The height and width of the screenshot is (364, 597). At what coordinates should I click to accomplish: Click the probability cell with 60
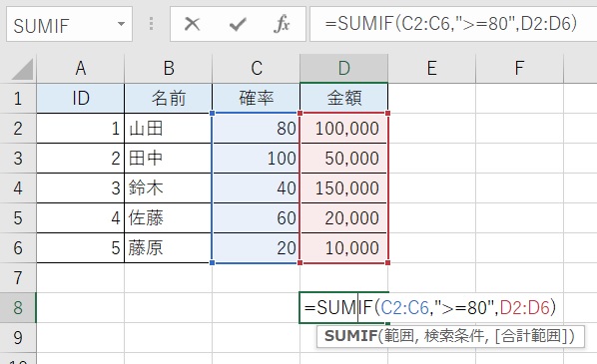[x=256, y=218]
